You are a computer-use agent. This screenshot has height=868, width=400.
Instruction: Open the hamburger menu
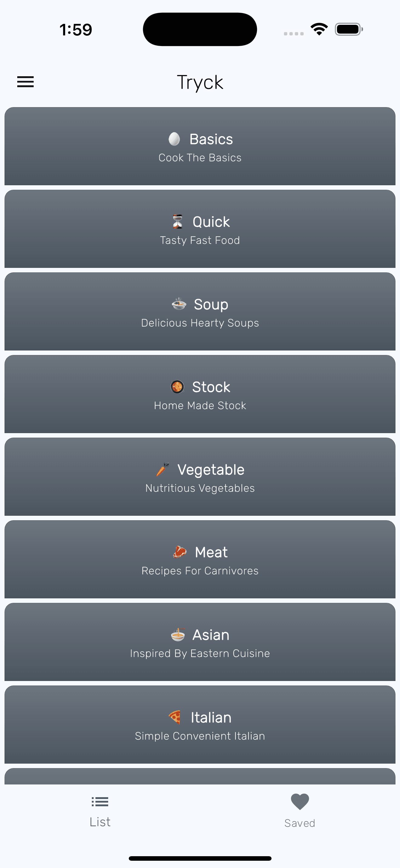(26, 82)
